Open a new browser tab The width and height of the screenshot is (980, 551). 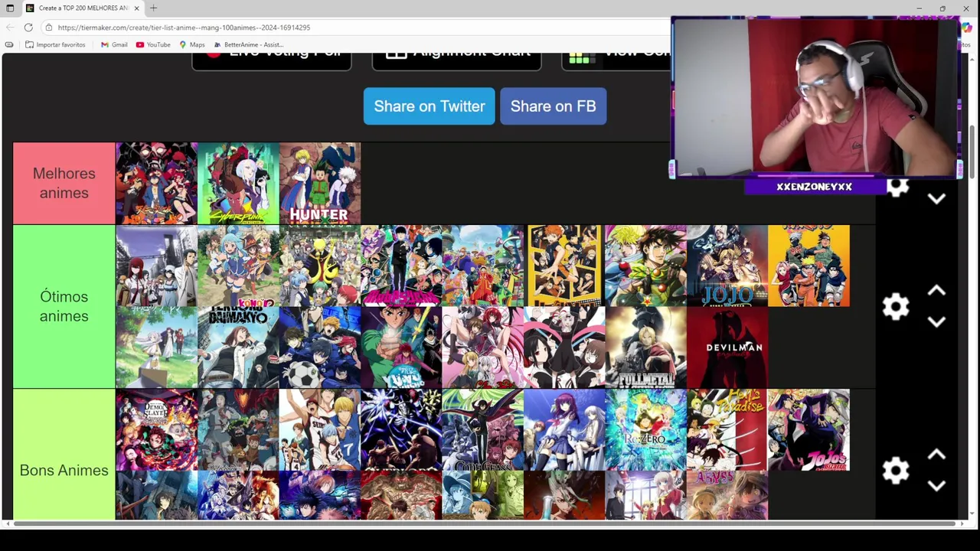(x=153, y=8)
